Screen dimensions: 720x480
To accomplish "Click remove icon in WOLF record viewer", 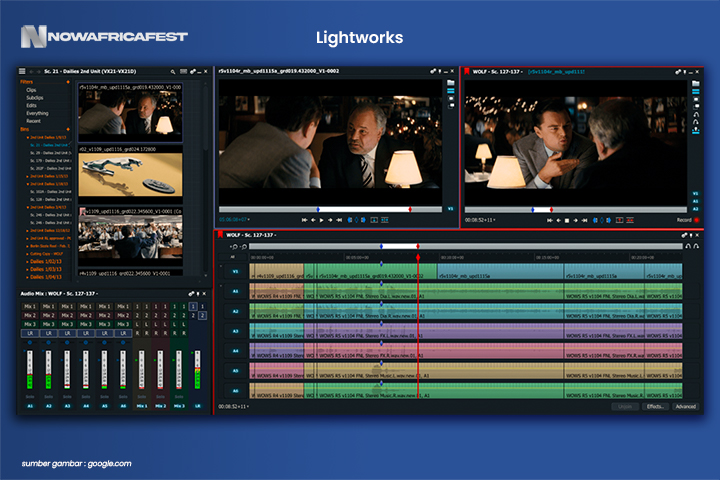I will tap(630, 221).
